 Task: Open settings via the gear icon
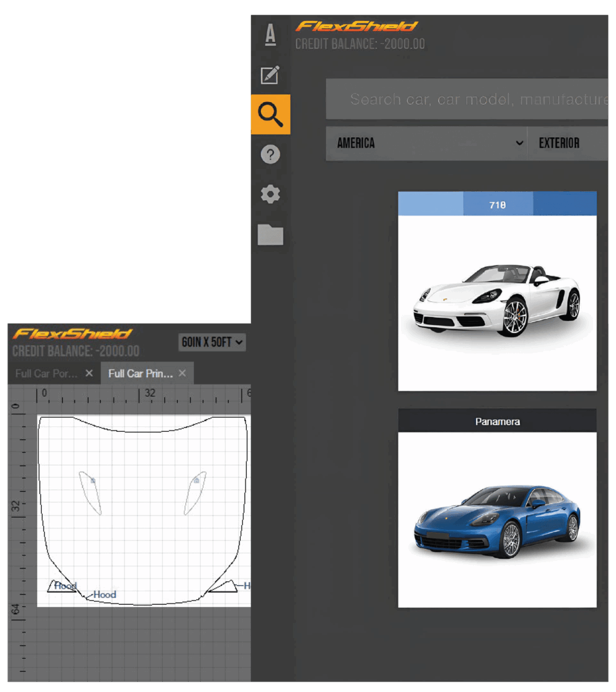[270, 195]
